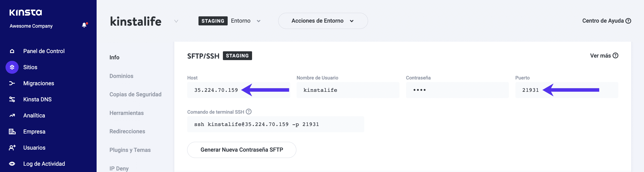Click the Log de Actividad eye icon
Viewport: 644px width, 172px height.
pyautogui.click(x=12, y=164)
